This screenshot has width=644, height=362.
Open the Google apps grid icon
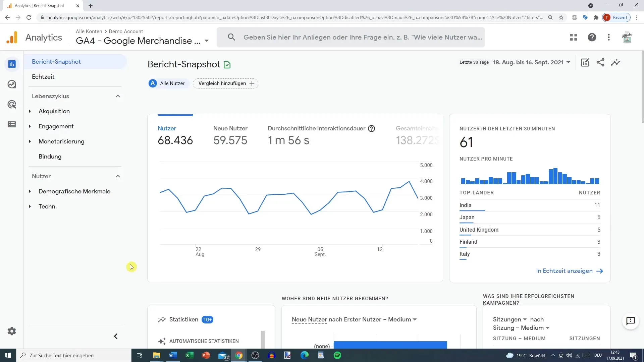coord(574,37)
